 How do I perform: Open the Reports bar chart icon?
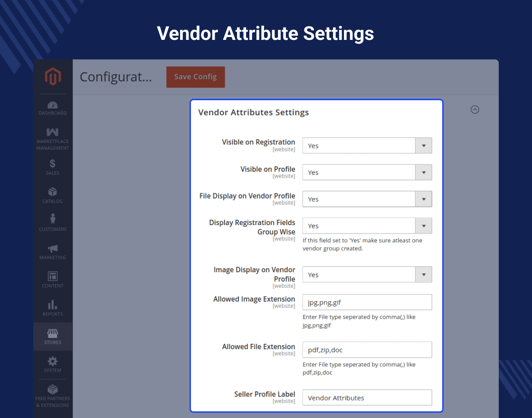(53, 304)
